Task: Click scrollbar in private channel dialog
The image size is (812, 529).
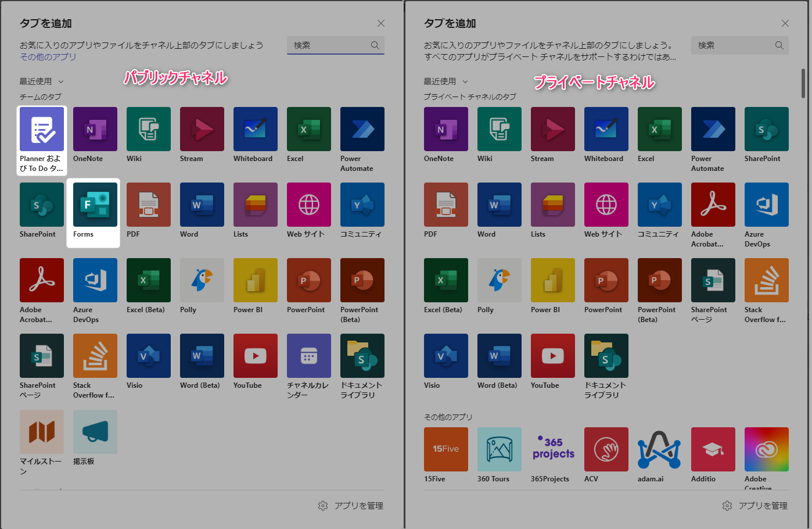Action: pyautogui.click(x=803, y=83)
